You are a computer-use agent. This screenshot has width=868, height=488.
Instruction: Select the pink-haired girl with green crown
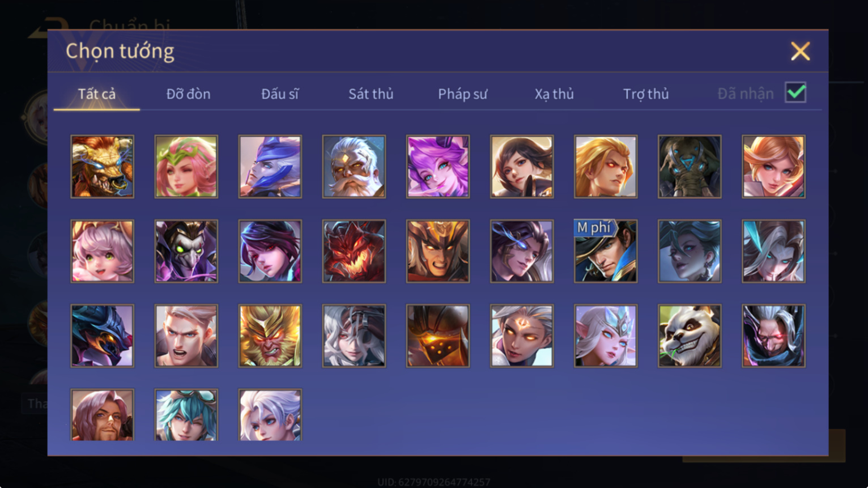point(186,167)
